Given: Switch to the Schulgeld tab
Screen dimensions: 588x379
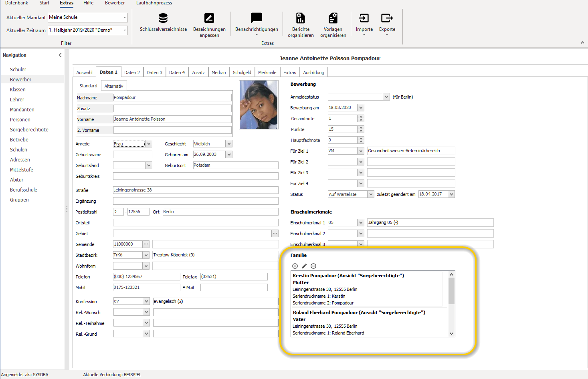Looking at the screenshot, I should coord(242,73).
